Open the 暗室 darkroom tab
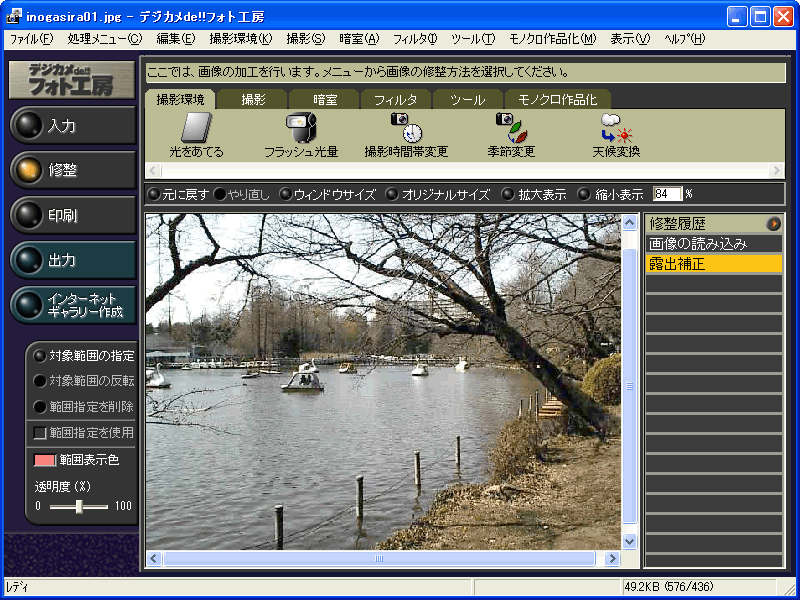The height and width of the screenshot is (600, 800). click(325, 99)
